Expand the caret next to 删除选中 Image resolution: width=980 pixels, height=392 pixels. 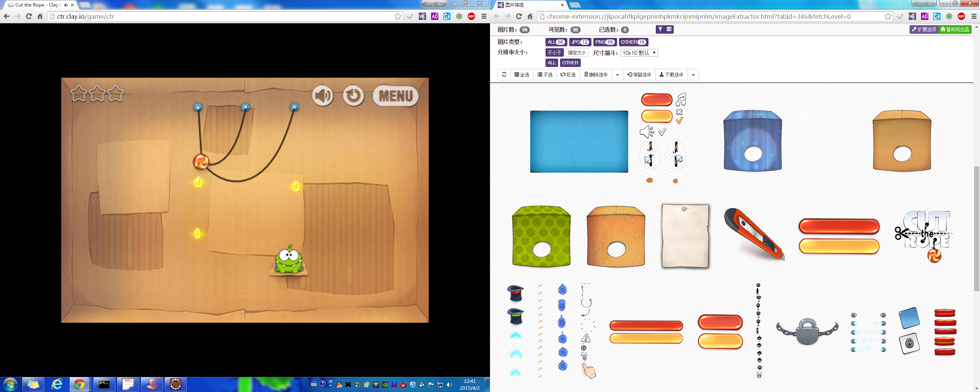(x=617, y=75)
